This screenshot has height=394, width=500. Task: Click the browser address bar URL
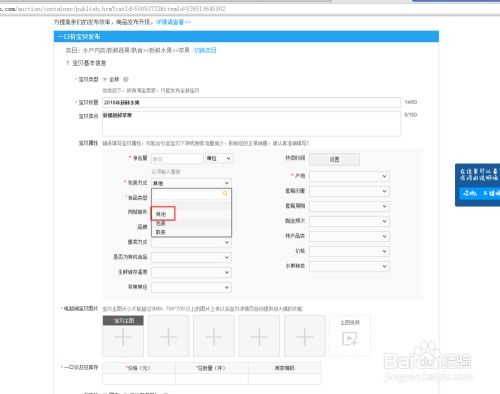[x=113, y=9]
